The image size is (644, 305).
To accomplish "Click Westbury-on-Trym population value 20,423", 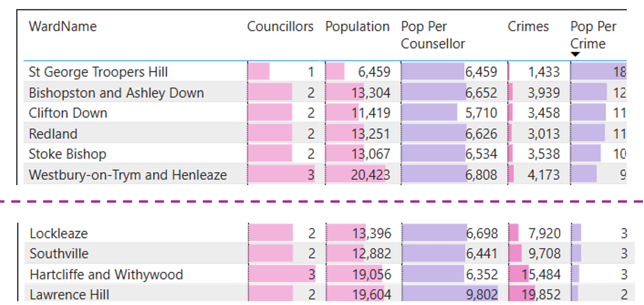I will click(371, 175).
